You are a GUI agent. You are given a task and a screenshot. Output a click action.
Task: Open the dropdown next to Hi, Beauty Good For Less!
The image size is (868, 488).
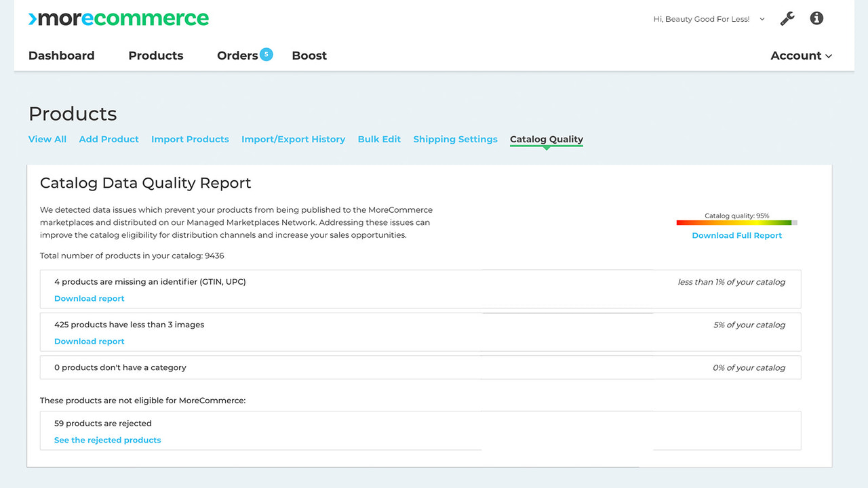(761, 19)
